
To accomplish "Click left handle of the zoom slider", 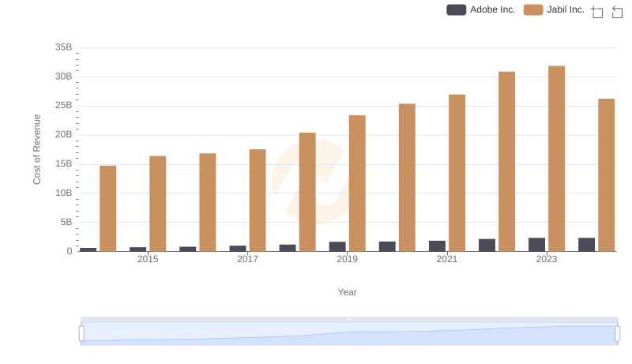I will pos(81,334).
